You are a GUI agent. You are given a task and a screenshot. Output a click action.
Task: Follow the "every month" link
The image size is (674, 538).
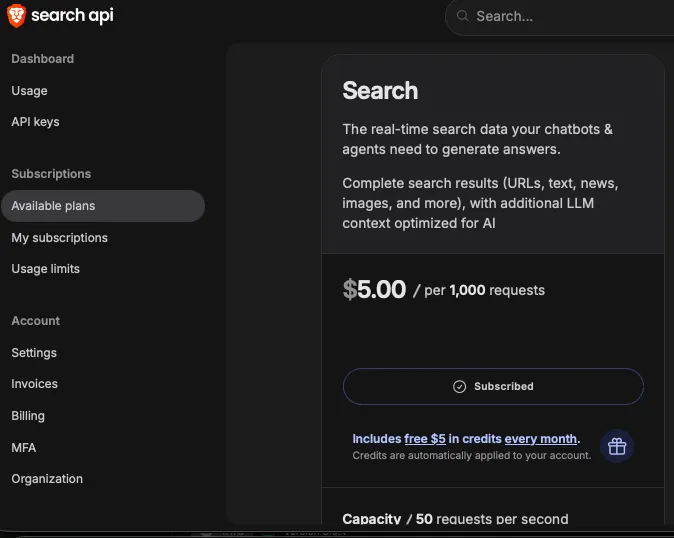(x=541, y=439)
